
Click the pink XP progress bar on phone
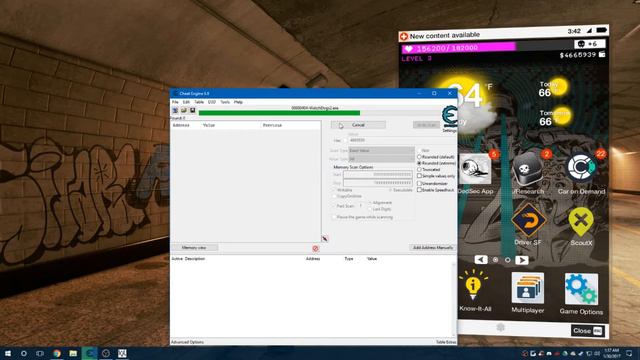coord(459,48)
